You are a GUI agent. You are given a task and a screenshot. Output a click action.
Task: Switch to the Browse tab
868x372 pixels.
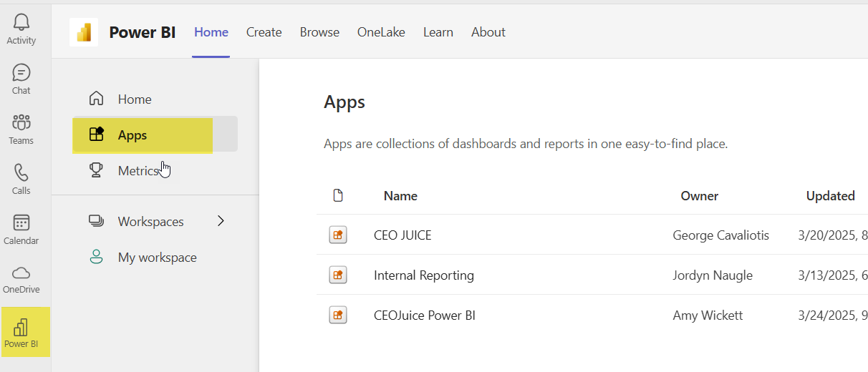click(x=319, y=32)
